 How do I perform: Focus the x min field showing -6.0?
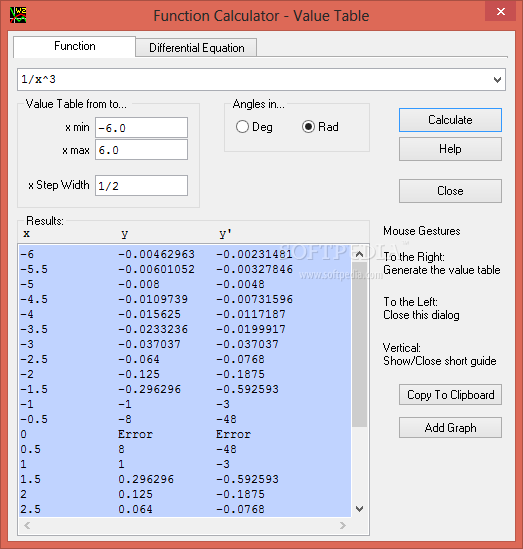[x=141, y=128]
